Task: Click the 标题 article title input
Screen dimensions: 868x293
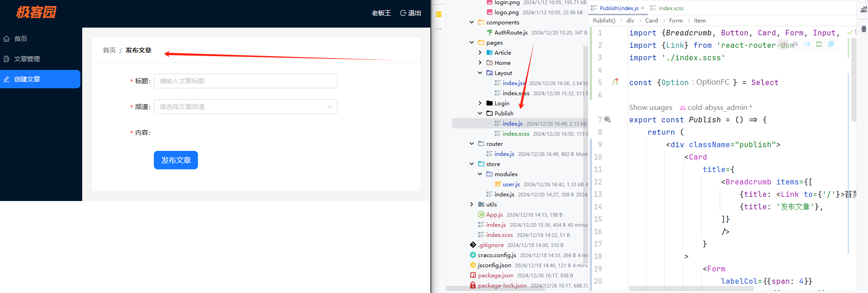Action: [246, 81]
